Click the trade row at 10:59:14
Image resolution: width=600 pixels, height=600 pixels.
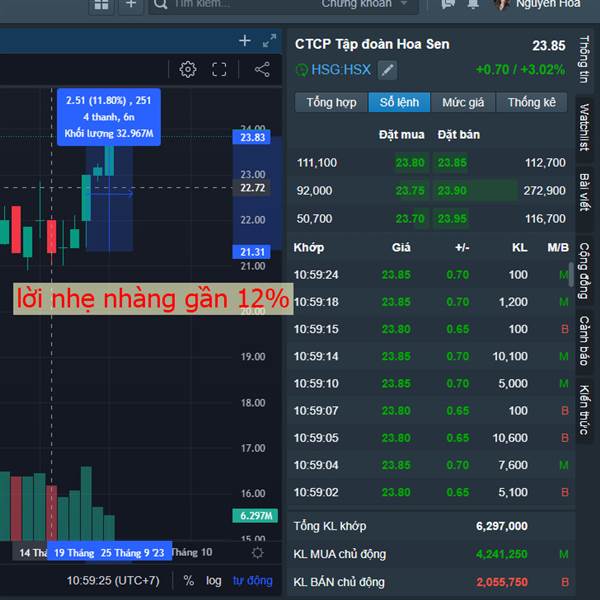pyautogui.click(x=431, y=356)
